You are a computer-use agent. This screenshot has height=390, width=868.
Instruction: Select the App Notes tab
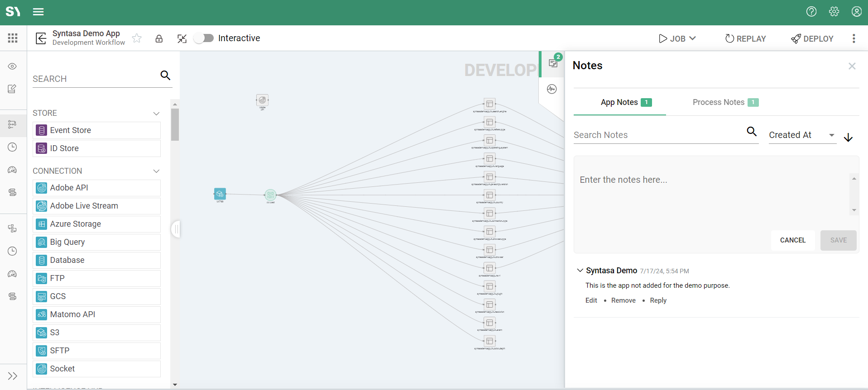619,102
